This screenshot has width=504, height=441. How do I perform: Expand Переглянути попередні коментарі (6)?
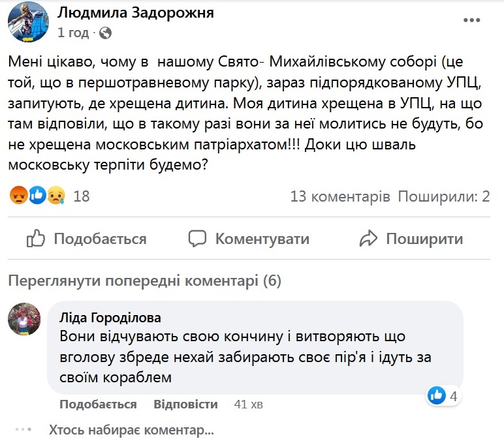(145, 281)
